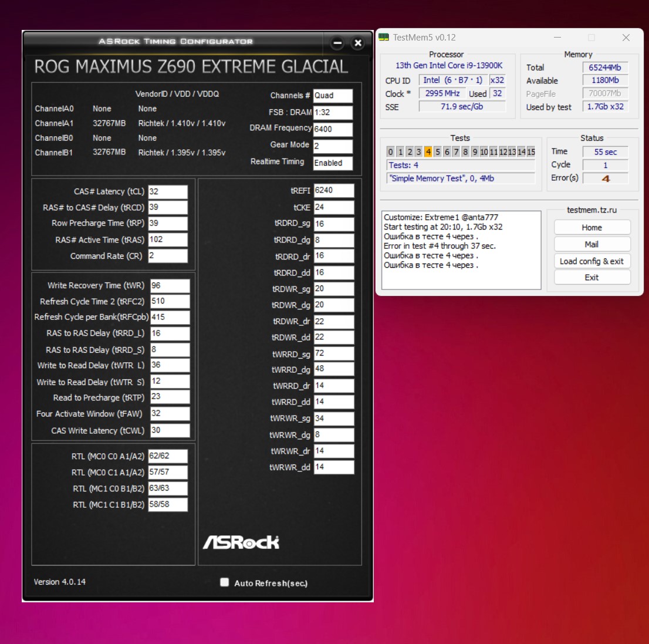This screenshot has width=649, height=644.
Task: Click Load config & exit button
Action: [592, 261]
